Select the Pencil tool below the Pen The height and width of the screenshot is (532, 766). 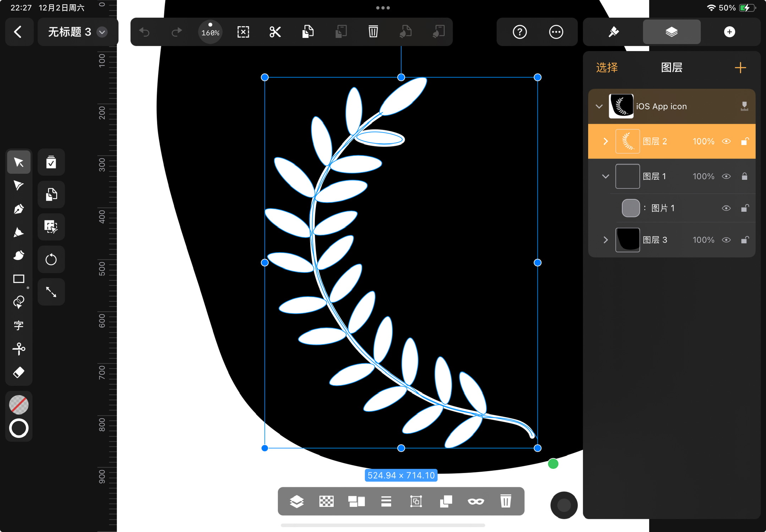click(x=18, y=232)
